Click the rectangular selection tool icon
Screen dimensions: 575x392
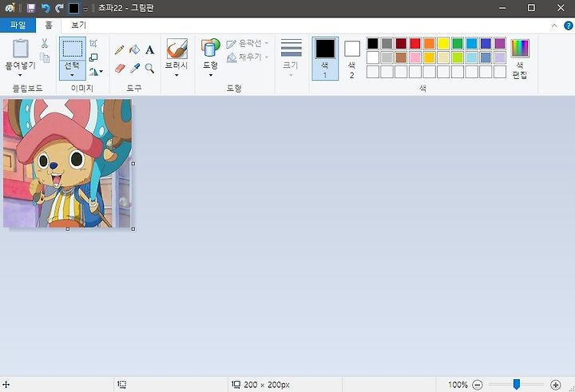click(x=72, y=49)
